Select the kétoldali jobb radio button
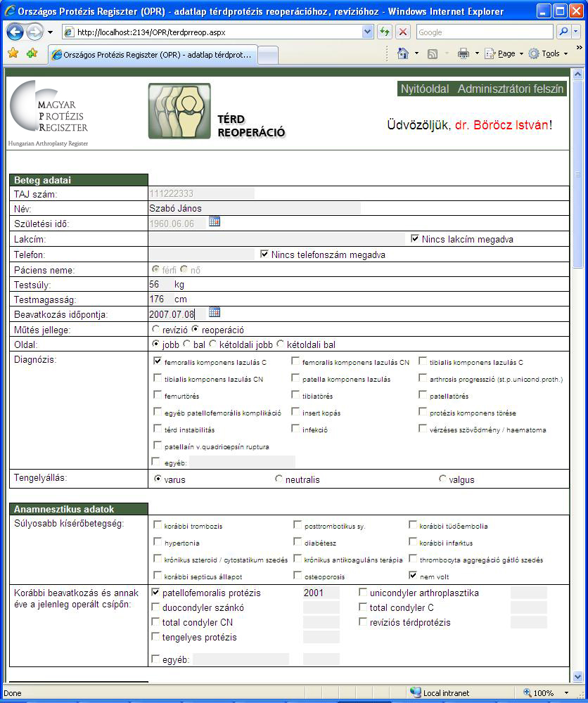 point(212,344)
